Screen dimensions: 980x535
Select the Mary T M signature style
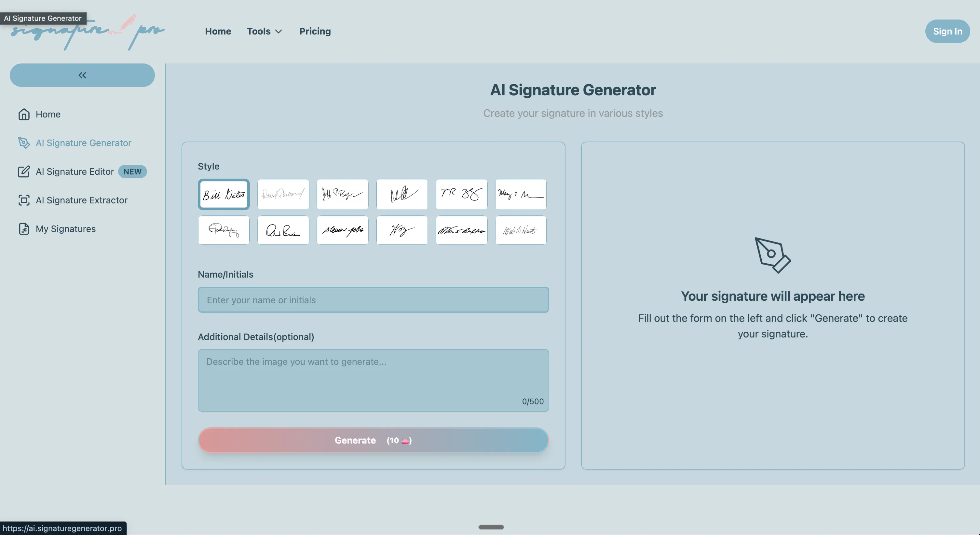(x=521, y=194)
